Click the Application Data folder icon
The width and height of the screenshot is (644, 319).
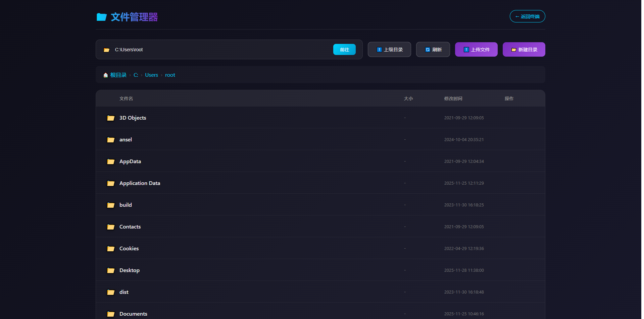[x=111, y=183]
